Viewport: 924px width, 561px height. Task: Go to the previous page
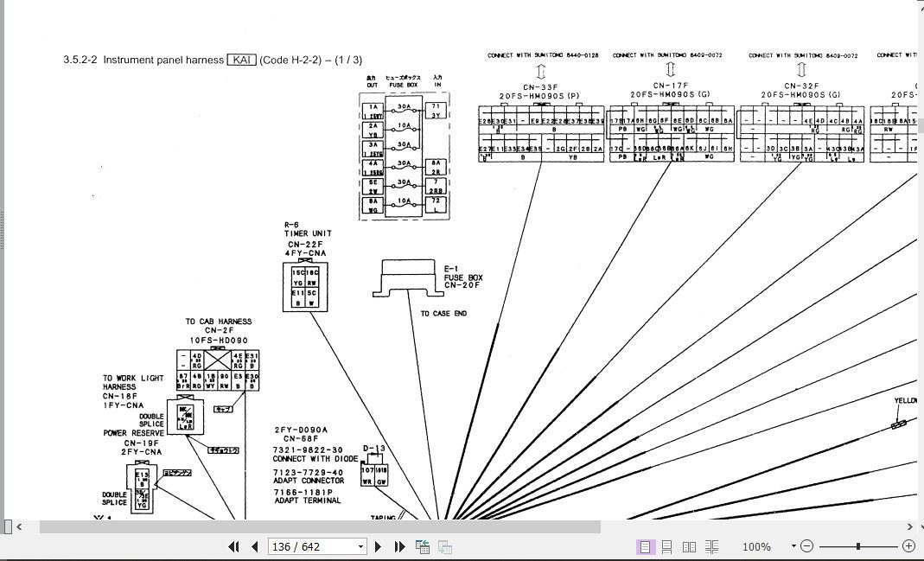tap(255, 547)
